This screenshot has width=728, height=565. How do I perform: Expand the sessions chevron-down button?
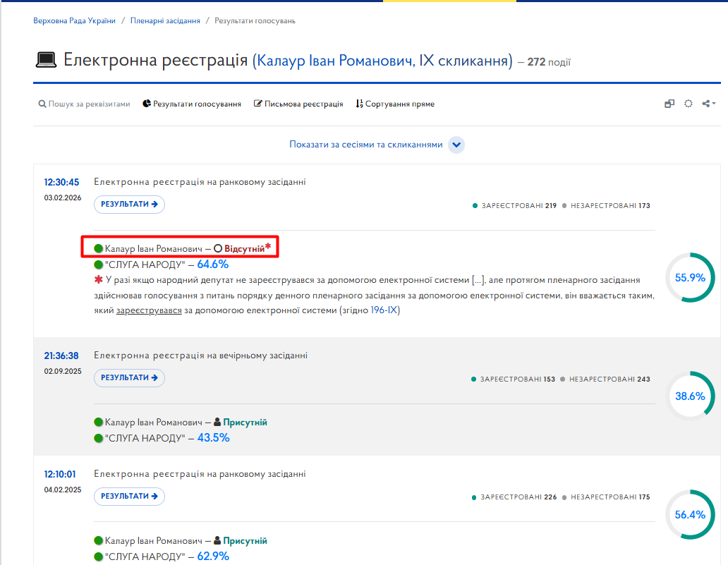(456, 145)
